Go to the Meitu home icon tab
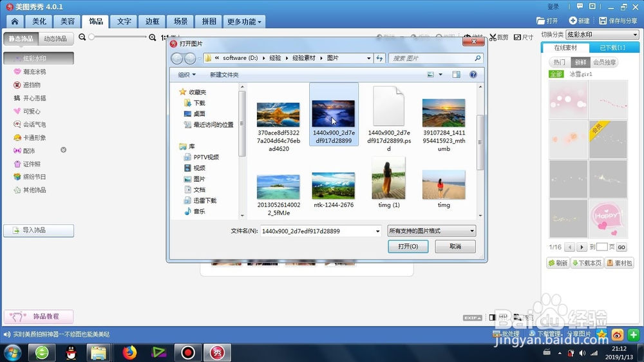The width and height of the screenshot is (644, 362). point(15,21)
